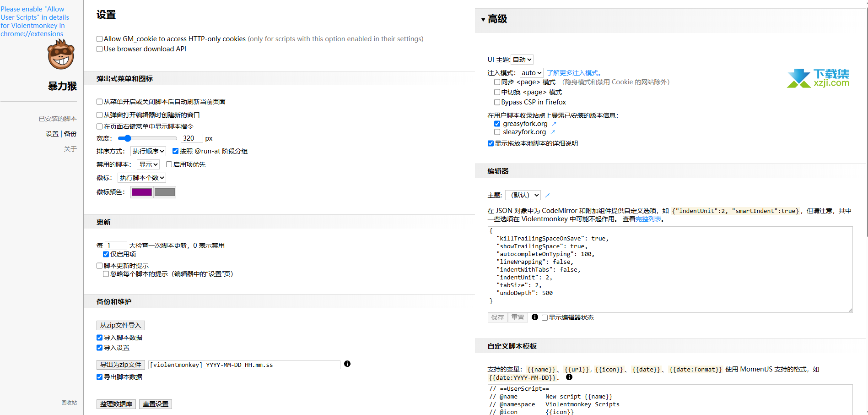This screenshot has height=415, width=868.
Task: Click info icon after date format template text
Action: tap(569, 377)
